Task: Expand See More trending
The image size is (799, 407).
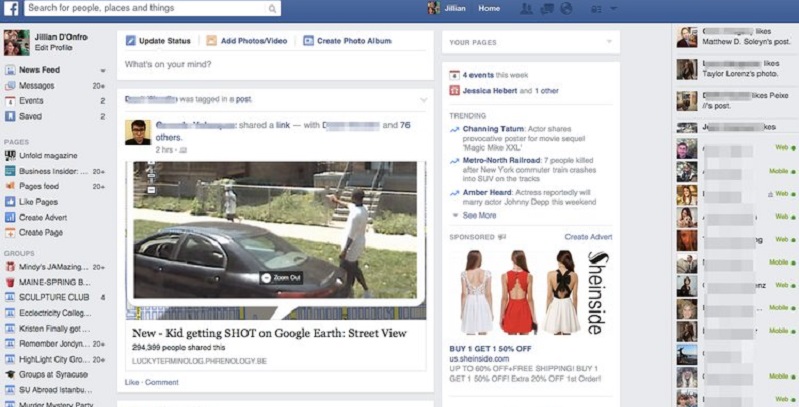Action: (x=479, y=215)
